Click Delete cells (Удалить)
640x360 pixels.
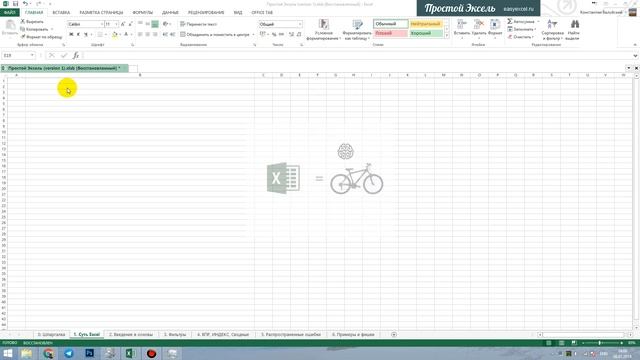[478, 29]
